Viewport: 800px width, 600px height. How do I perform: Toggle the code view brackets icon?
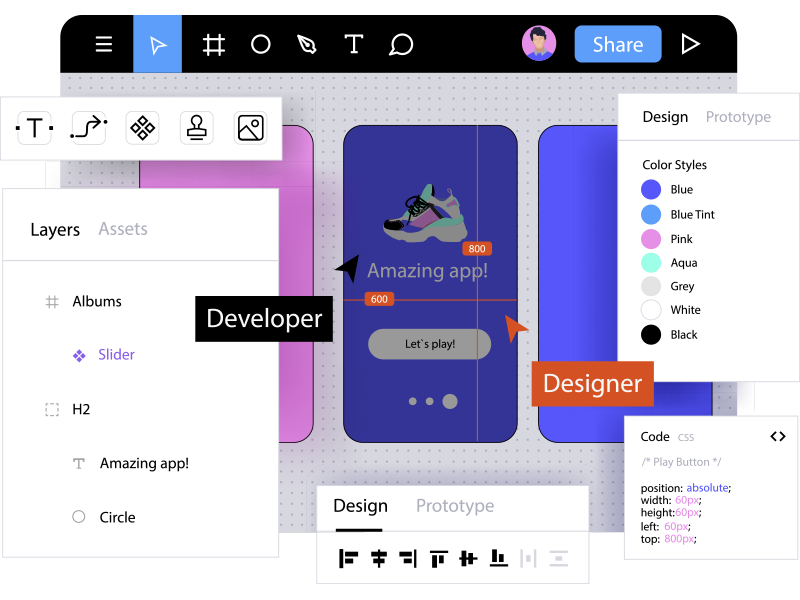(778, 437)
